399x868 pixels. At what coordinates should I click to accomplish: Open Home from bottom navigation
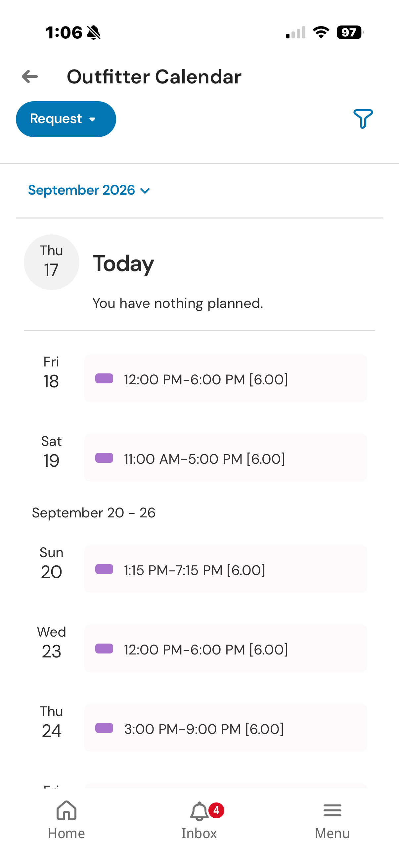pos(66,820)
